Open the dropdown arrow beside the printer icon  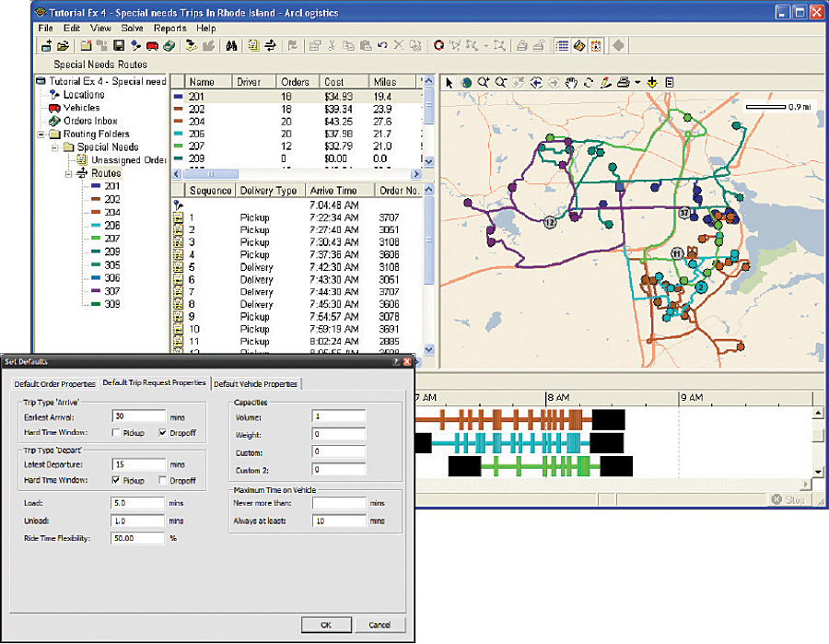[x=636, y=82]
